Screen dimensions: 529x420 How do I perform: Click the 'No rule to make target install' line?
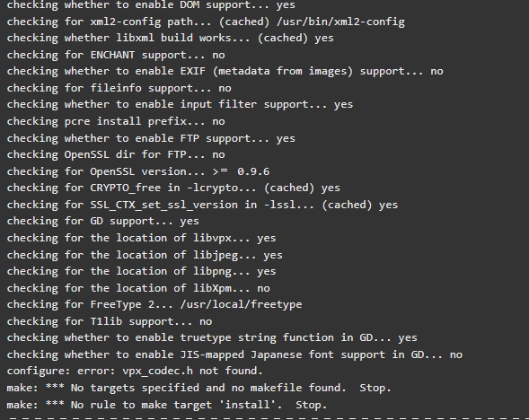point(167,405)
